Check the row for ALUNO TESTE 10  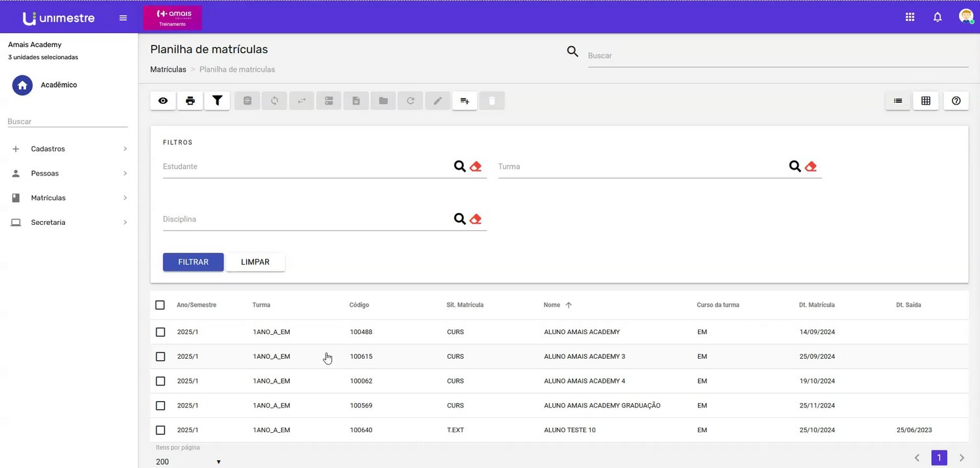pyautogui.click(x=161, y=430)
